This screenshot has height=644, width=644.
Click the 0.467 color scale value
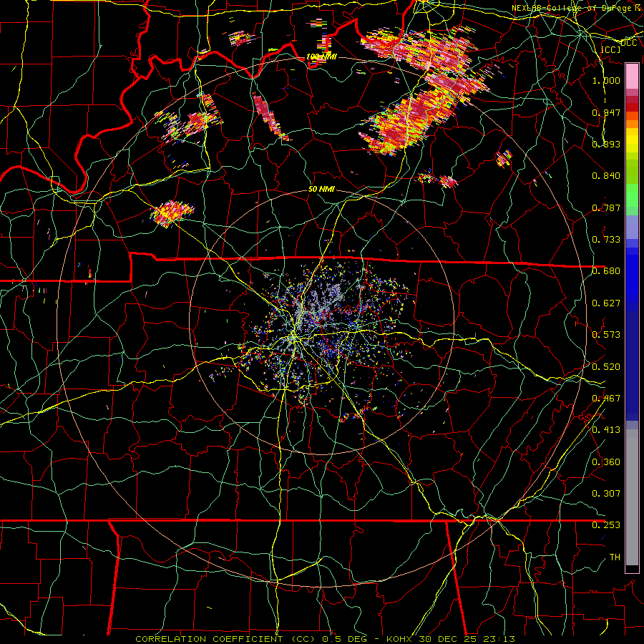[x=606, y=399]
